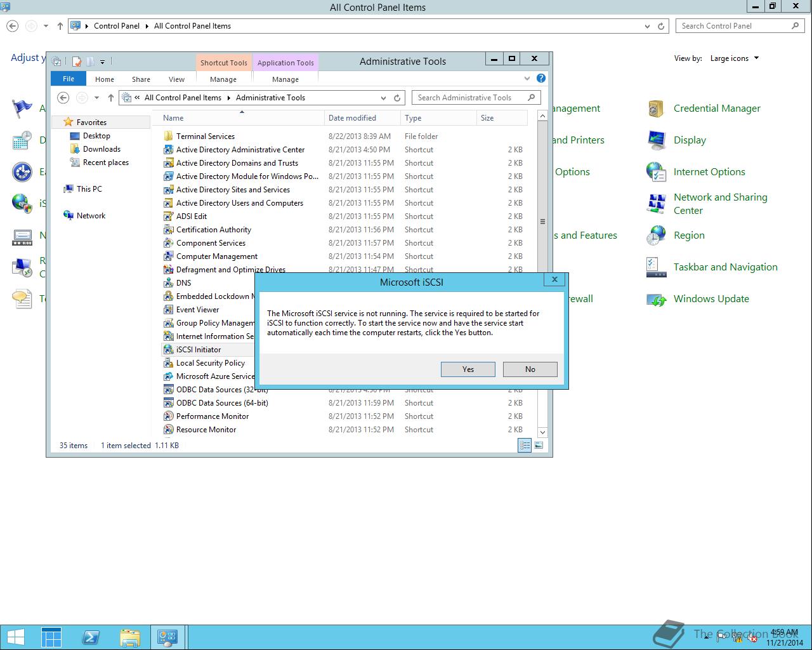
Task: Open Control Panel address bar history dropdown
Action: coord(647,26)
